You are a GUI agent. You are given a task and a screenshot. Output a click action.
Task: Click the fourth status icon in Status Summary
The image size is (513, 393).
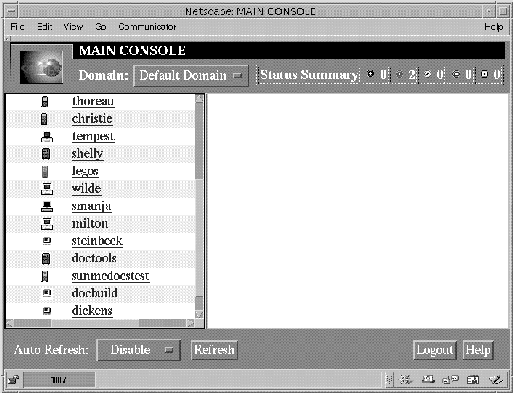[x=455, y=74]
